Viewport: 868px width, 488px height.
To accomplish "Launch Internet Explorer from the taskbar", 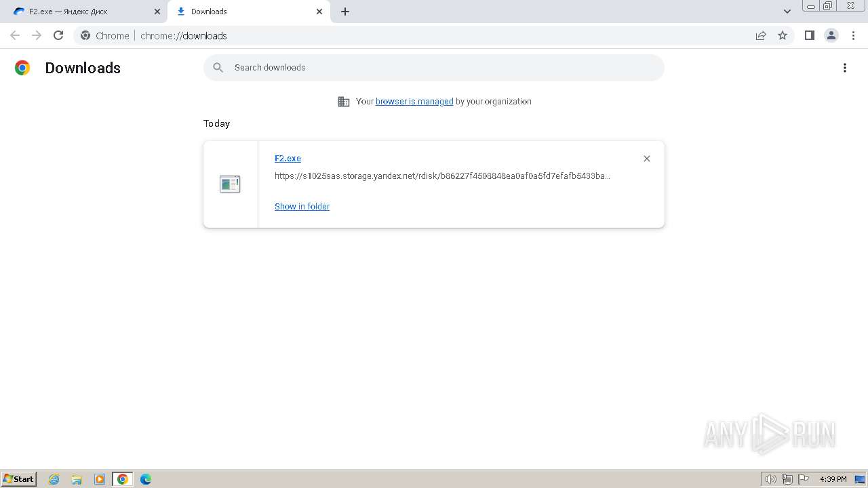I will (x=54, y=479).
